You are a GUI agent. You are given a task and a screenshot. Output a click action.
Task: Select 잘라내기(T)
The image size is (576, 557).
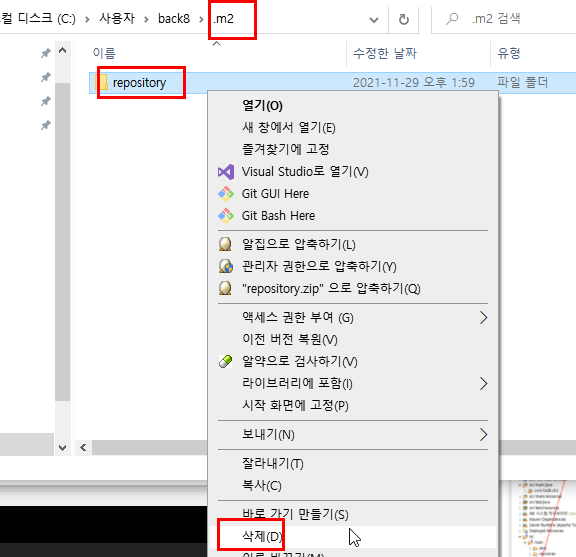(x=353, y=464)
